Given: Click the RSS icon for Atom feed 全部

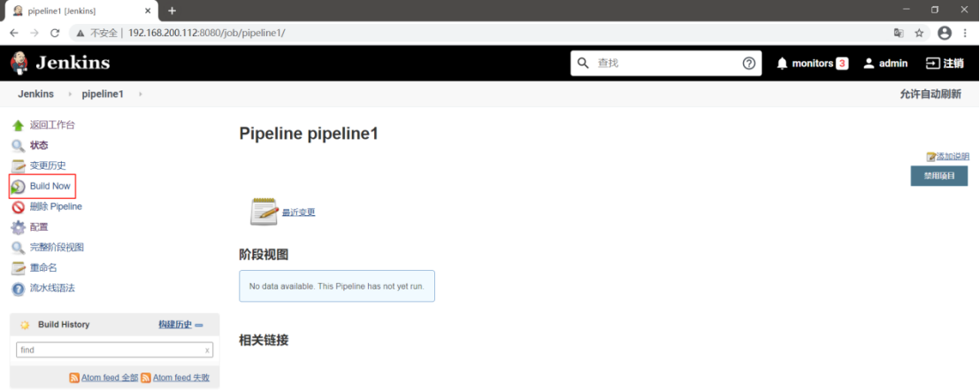Looking at the screenshot, I should tap(73, 378).
